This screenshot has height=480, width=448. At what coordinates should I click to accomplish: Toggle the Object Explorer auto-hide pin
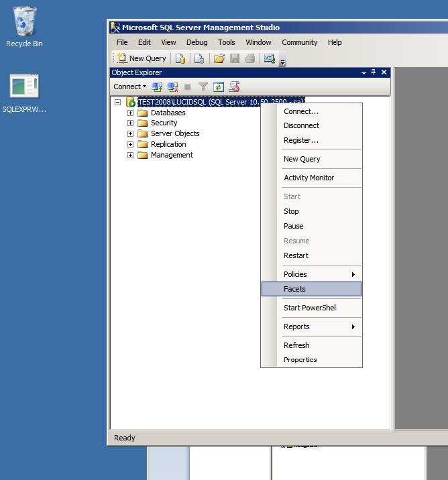pos(374,72)
